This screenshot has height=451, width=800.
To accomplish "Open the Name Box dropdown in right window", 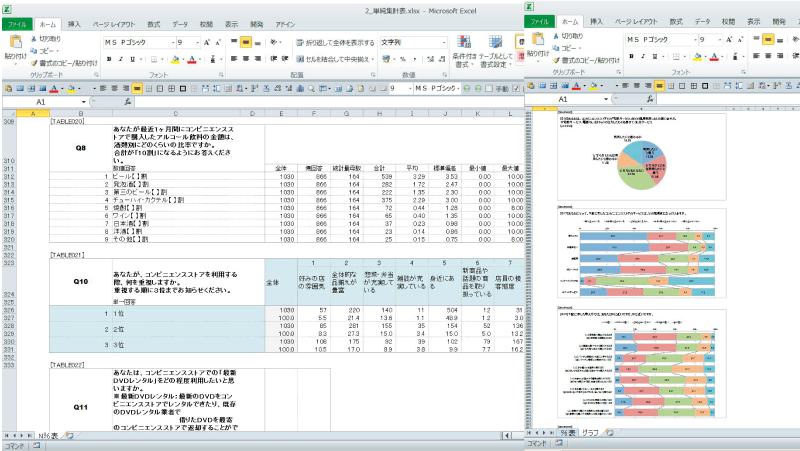I will (x=606, y=99).
